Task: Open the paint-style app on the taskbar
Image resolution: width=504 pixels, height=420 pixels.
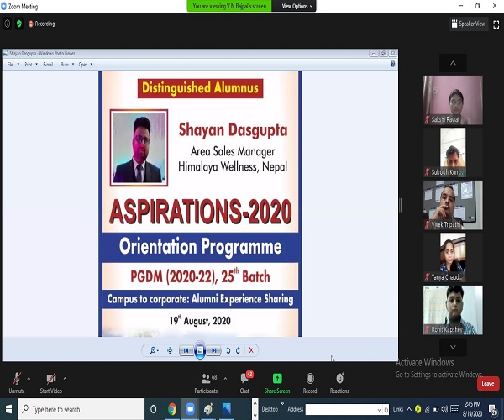Action: point(208,409)
